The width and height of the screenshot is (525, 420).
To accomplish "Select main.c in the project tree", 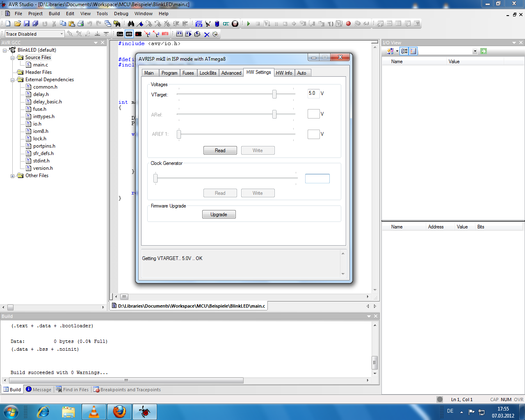I will (x=40, y=65).
